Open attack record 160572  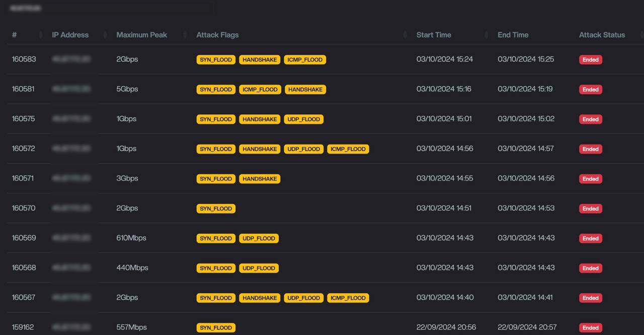tap(24, 149)
